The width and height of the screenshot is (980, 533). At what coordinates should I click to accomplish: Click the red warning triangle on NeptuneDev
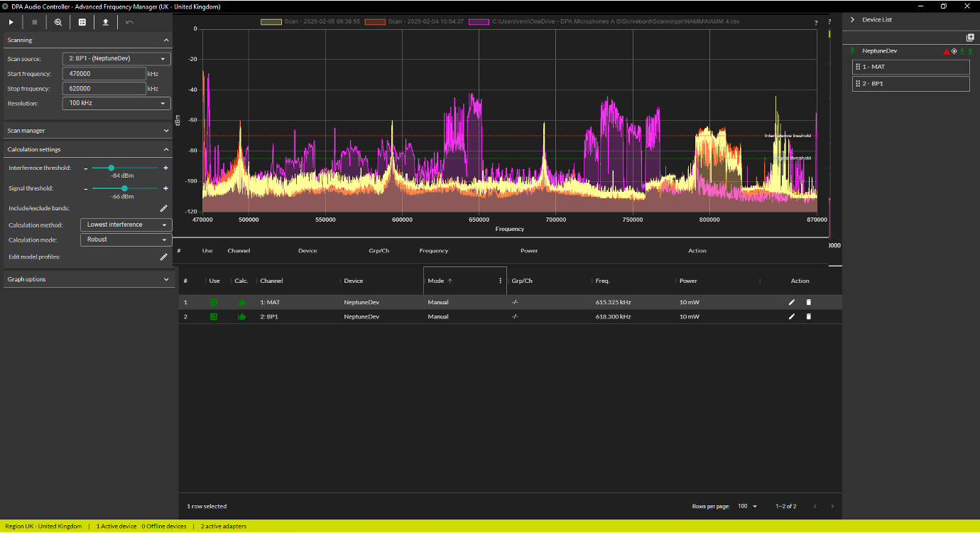[x=946, y=51]
